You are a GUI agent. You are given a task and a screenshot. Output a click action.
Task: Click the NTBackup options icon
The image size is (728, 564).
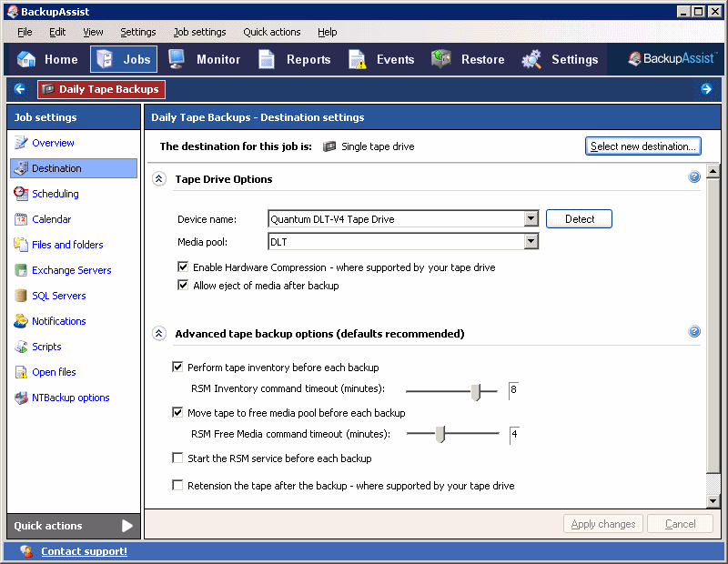pyautogui.click(x=21, y=398)
